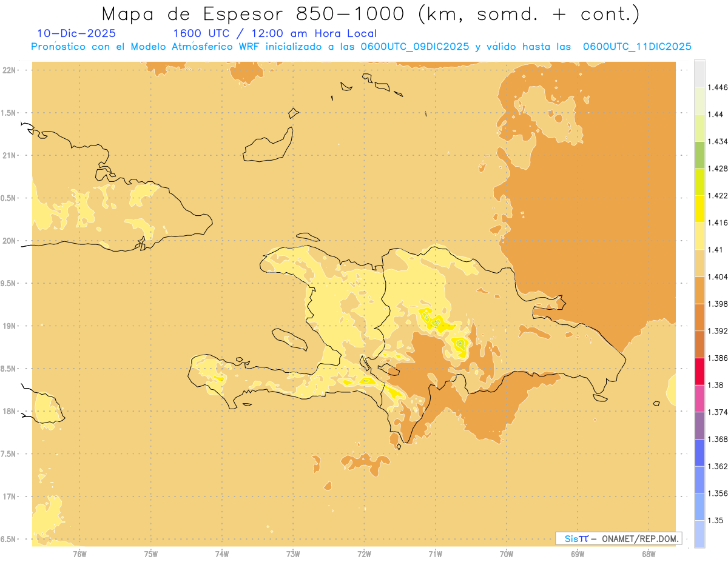Click the red swatch in the color bar
Viewport: 728px width, 562px height.
point(700,371)
